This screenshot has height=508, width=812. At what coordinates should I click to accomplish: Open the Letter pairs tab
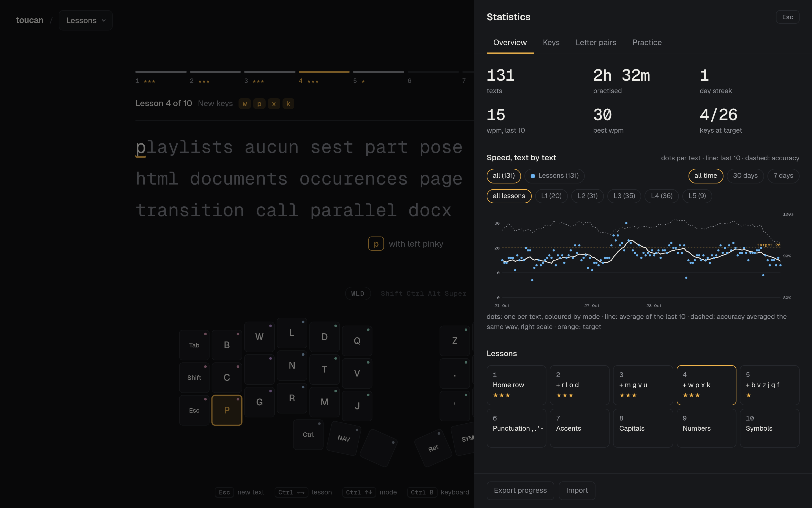click(595, 43)
